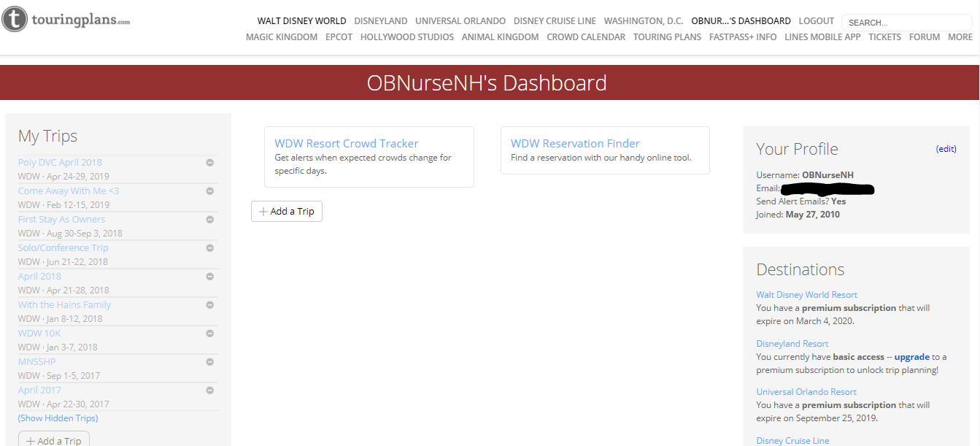The height and width of the screenshot is (446, 980).
Task: Hide the Poly DVC April 2018 trip
Action: (x=209, y=163)
